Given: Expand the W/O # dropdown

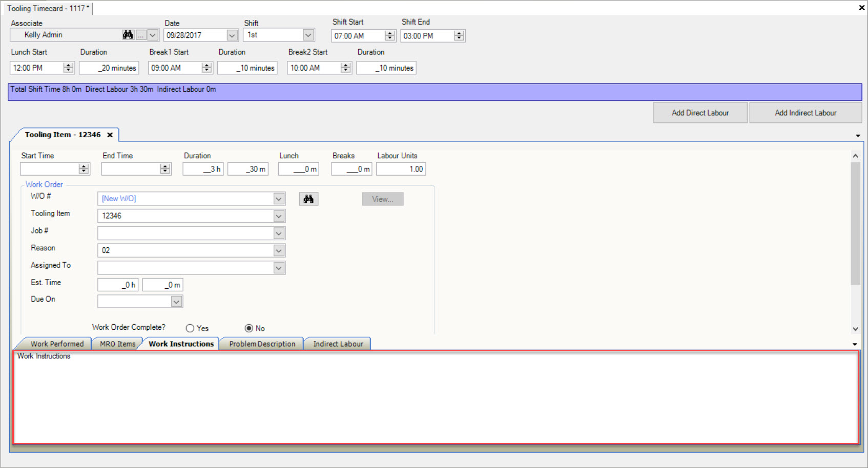Looking at the screenshot, I should (279, 199).
